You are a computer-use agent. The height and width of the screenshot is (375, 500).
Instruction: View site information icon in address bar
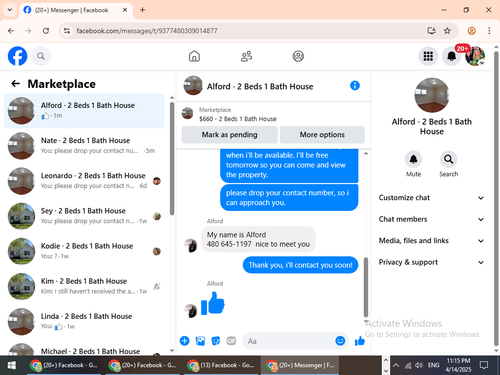pos(67,31)
